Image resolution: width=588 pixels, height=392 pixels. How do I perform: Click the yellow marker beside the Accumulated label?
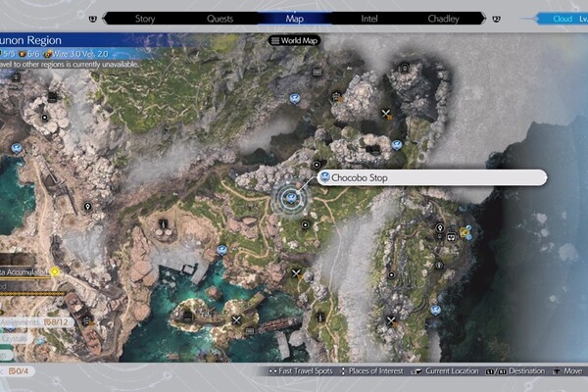click(x=55, y=271)
